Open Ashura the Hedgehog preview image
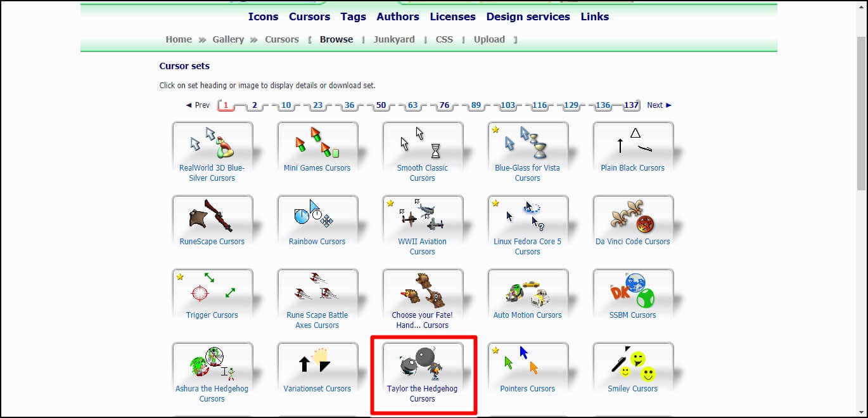Screen dimensions: 868x418 (212, 363)
